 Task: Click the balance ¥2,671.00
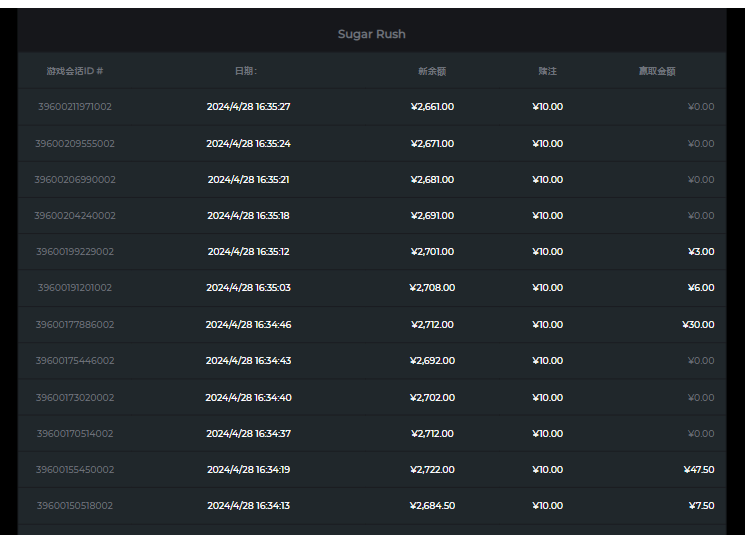[x=432, y=143]
